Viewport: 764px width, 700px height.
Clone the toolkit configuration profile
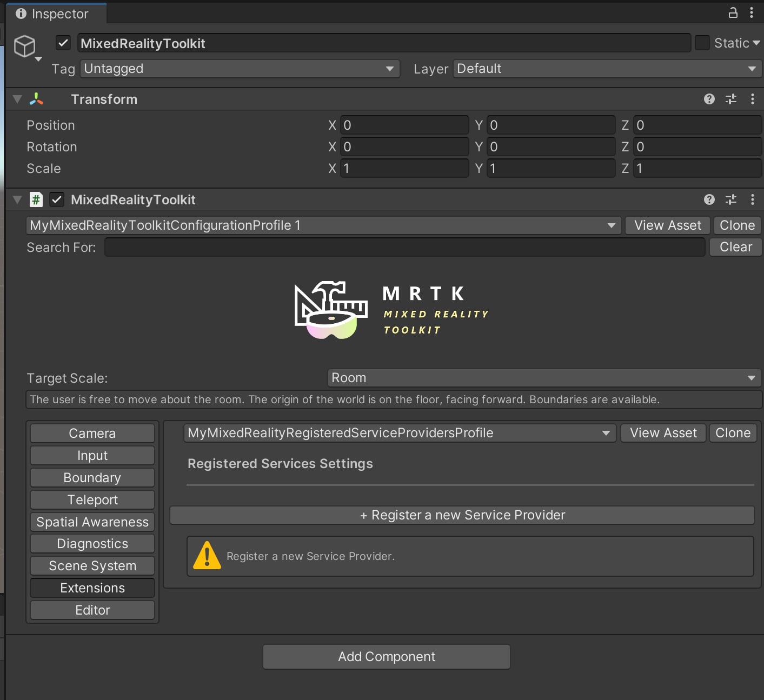tap(738, 225)
